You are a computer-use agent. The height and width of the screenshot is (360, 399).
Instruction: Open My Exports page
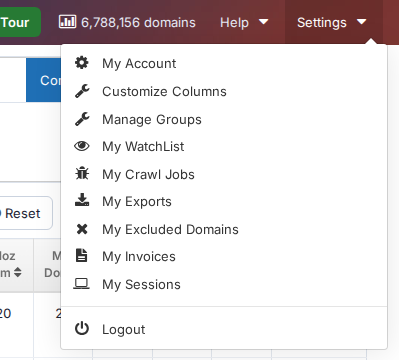tap(137, 202)
